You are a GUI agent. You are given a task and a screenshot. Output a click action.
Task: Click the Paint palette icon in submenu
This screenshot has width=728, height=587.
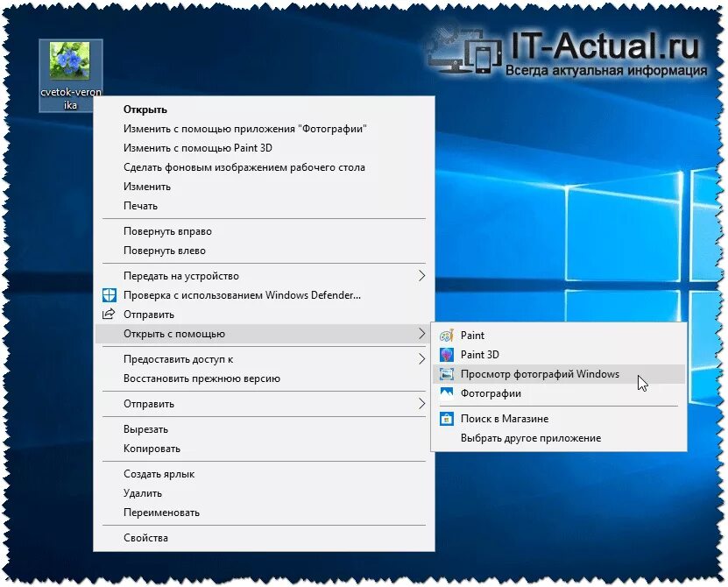(447, 335)
